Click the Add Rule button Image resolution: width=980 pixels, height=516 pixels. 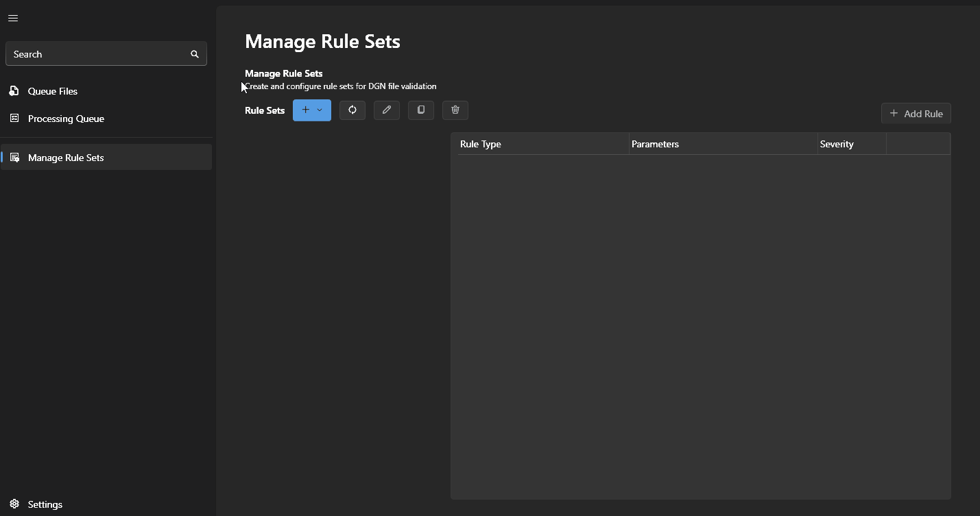tap(916, 113)
